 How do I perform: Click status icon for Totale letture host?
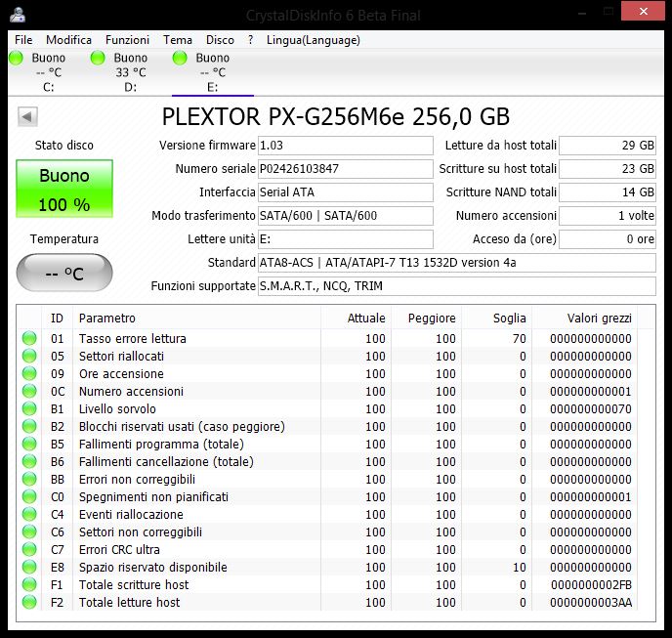[x=29, y=602]
